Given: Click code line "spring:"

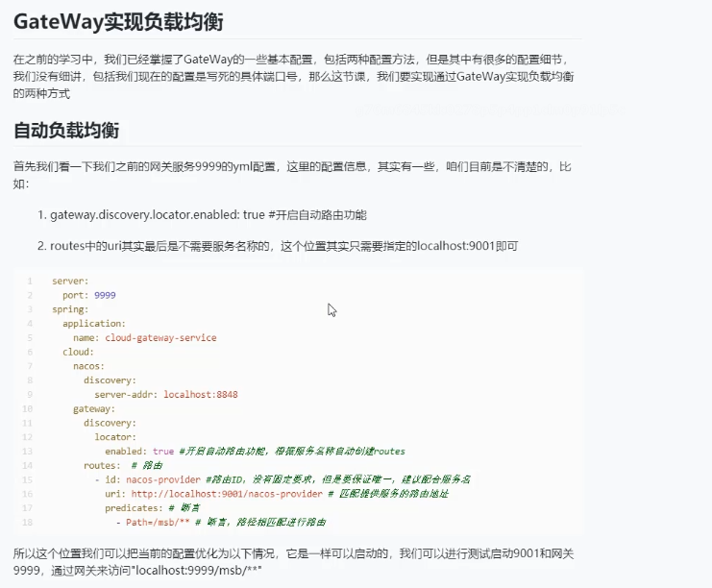Looking at the screenshot, I should coord(70,309).
